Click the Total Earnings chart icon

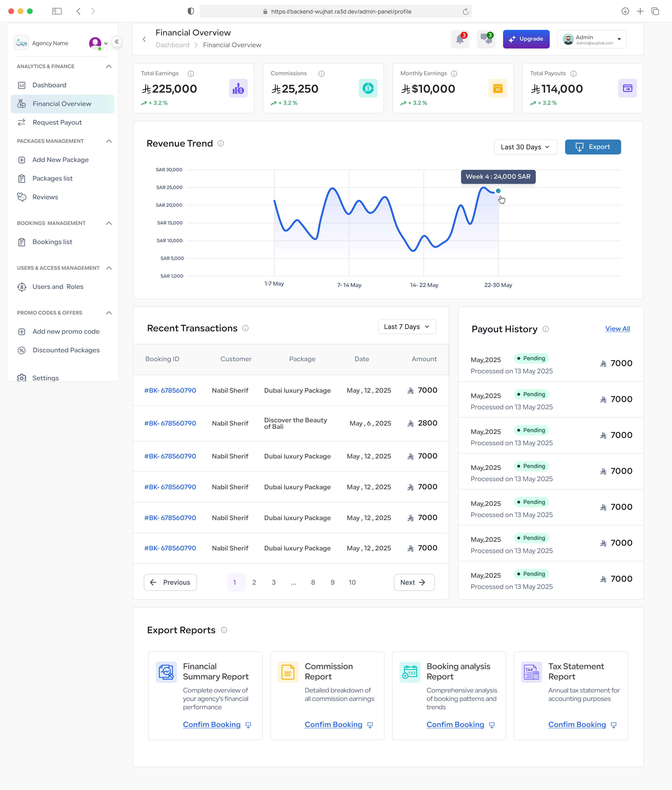point(238,88)
